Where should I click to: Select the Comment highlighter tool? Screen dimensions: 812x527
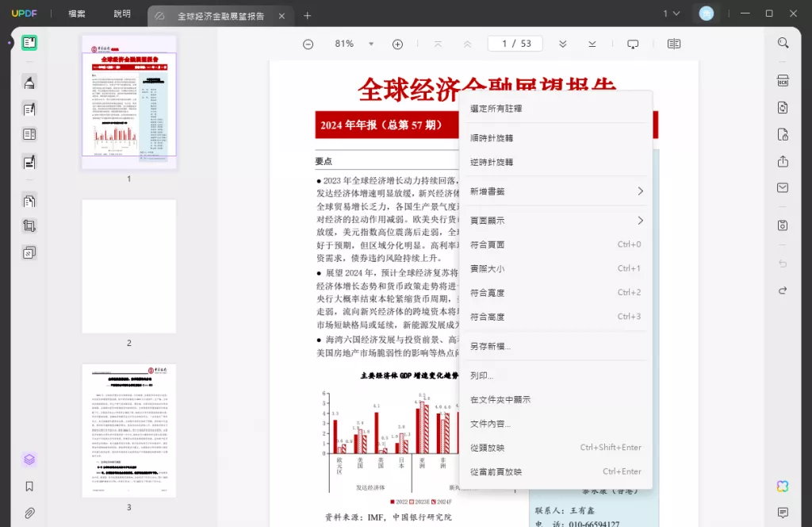29,83
